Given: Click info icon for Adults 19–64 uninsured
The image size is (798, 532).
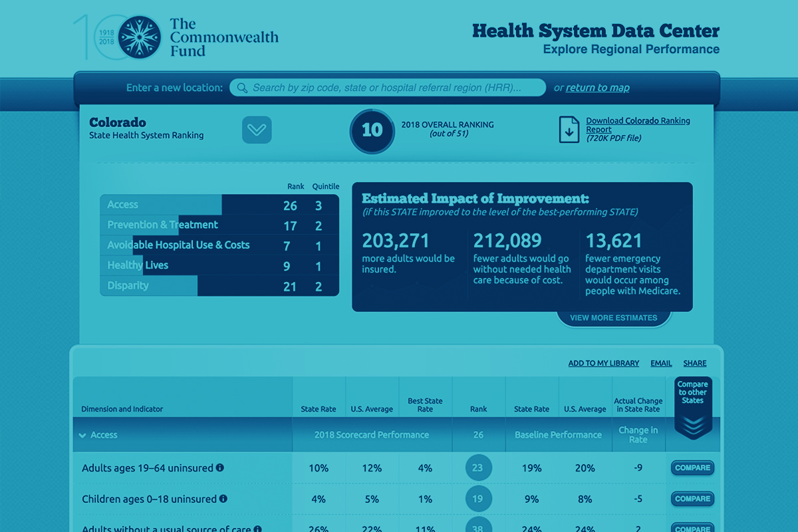Looking at the screenshot, I should click(x=220, y=467).
